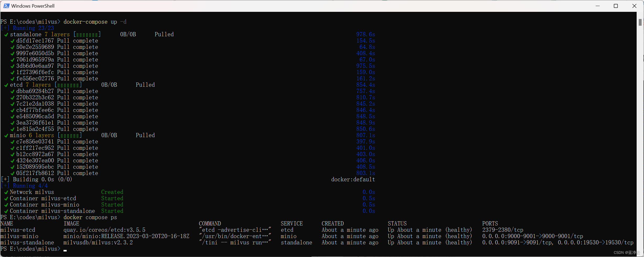
Task: Click image 'milvusdb/milvus:v2.3.2'
Action: pos(98,243)
